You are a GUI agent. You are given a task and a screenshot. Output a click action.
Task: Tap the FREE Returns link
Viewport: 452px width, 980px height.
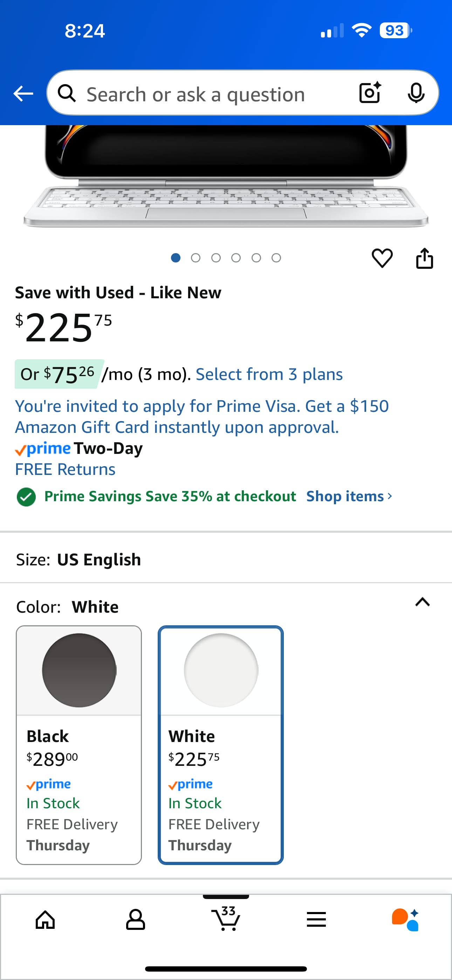65,469
